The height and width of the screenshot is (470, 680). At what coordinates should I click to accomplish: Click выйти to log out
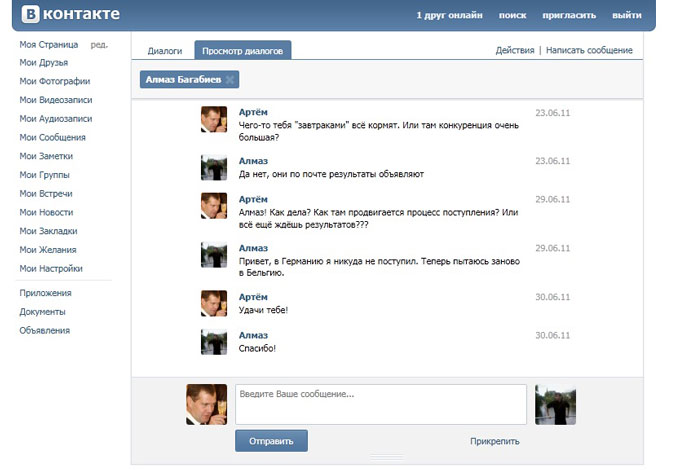(627, 16)
